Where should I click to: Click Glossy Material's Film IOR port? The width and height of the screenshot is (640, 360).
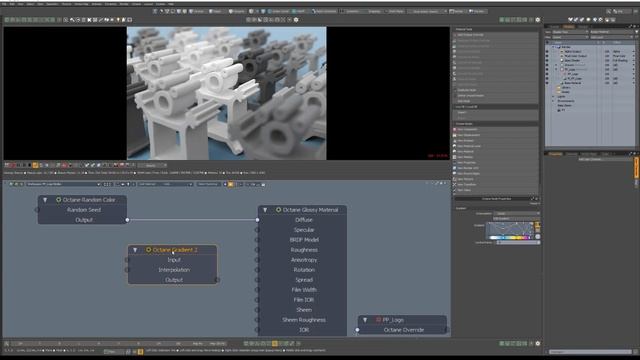point(257,300)
